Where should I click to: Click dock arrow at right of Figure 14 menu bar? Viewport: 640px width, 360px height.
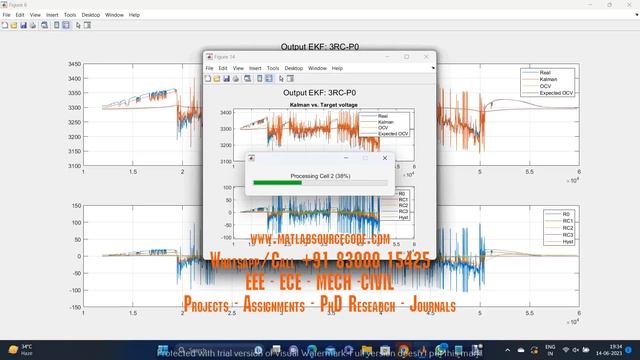coord(433,68)
